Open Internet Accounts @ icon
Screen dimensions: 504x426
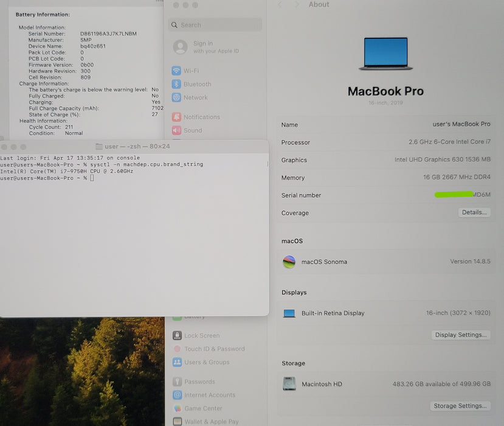click(x=177, y=395)
